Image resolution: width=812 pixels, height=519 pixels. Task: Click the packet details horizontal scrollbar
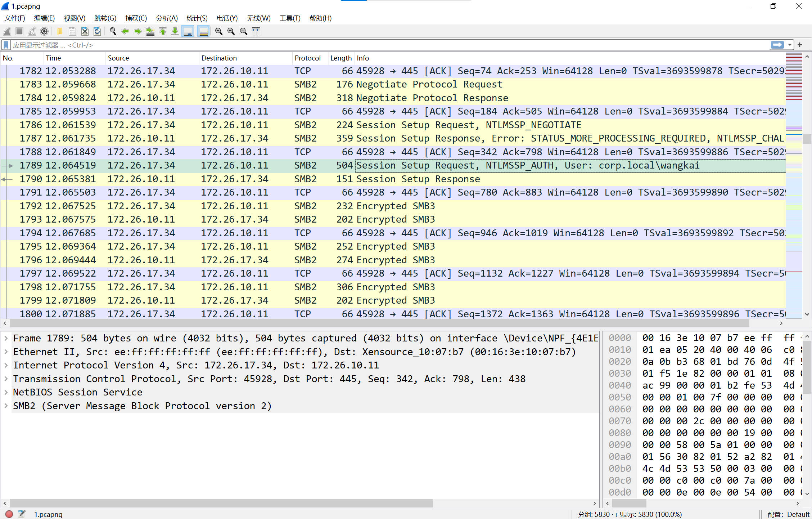pyautogui.click(x=221, y=503)
